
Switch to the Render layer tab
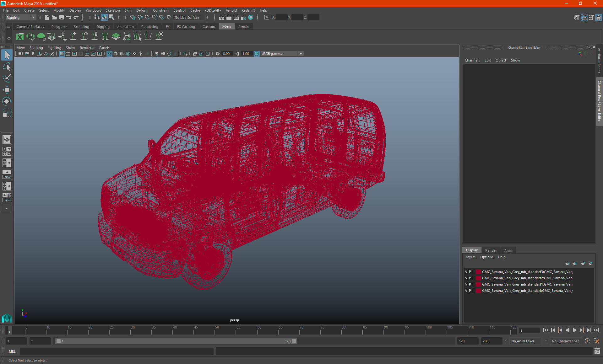(491, 250)
